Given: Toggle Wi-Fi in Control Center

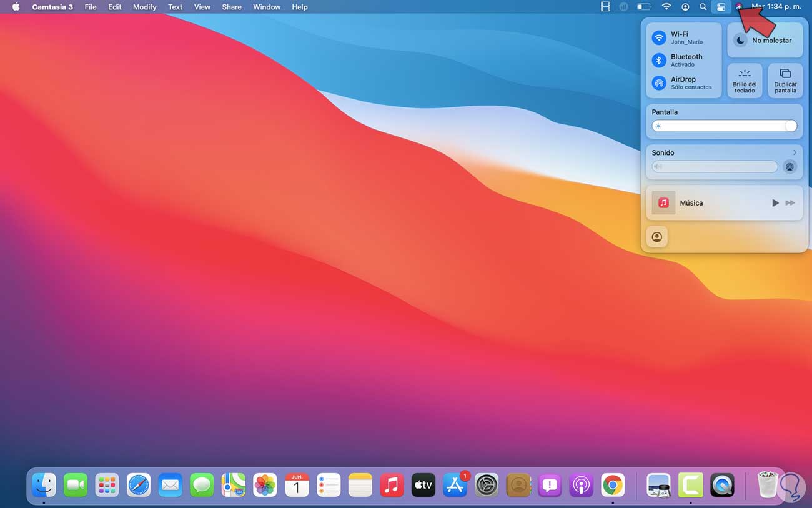Looking at the screenshot, I should (659, 37).
